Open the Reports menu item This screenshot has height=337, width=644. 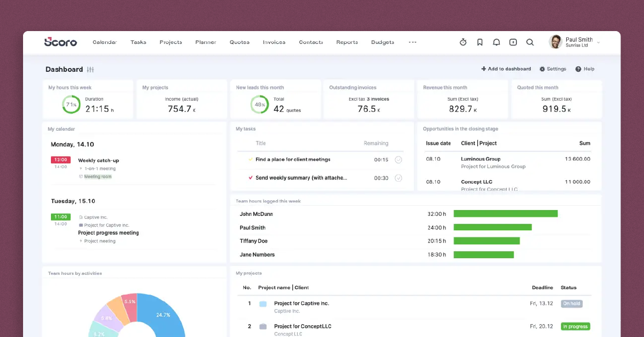[346, 42]
